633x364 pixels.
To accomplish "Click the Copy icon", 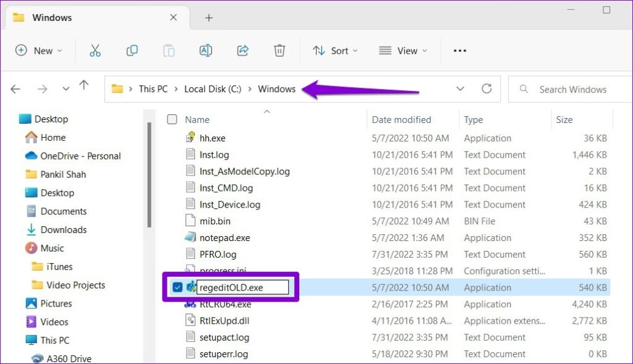I will pos(132,51).
